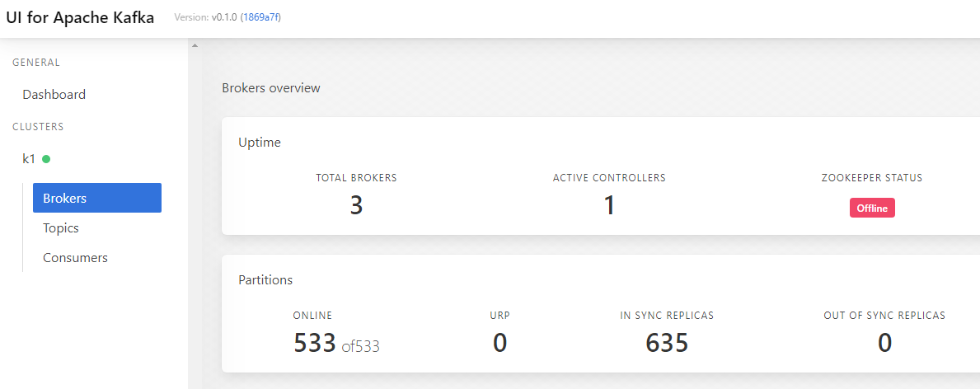Click the green k1 cluster status dot
The width and height of the screenshot is (980, 389).
[46, 159]
